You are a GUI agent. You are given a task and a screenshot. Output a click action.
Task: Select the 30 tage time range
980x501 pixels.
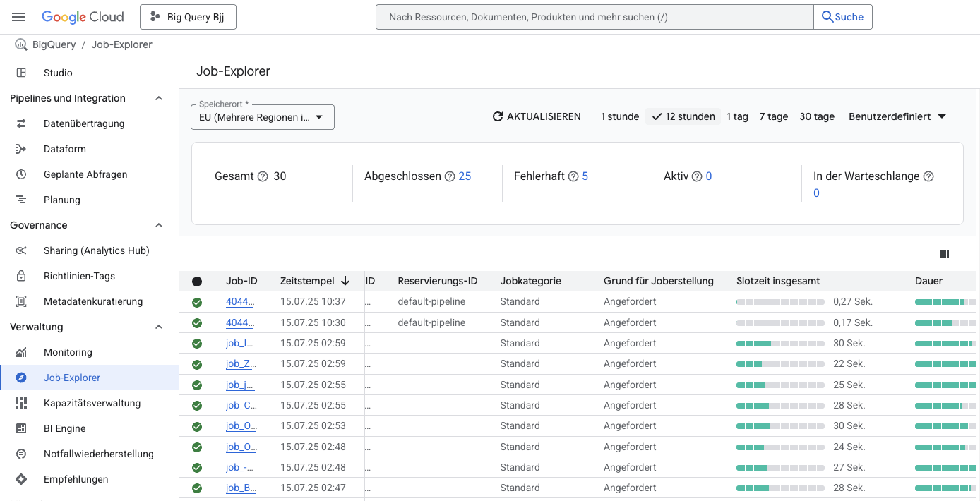[x=817, y=116]
